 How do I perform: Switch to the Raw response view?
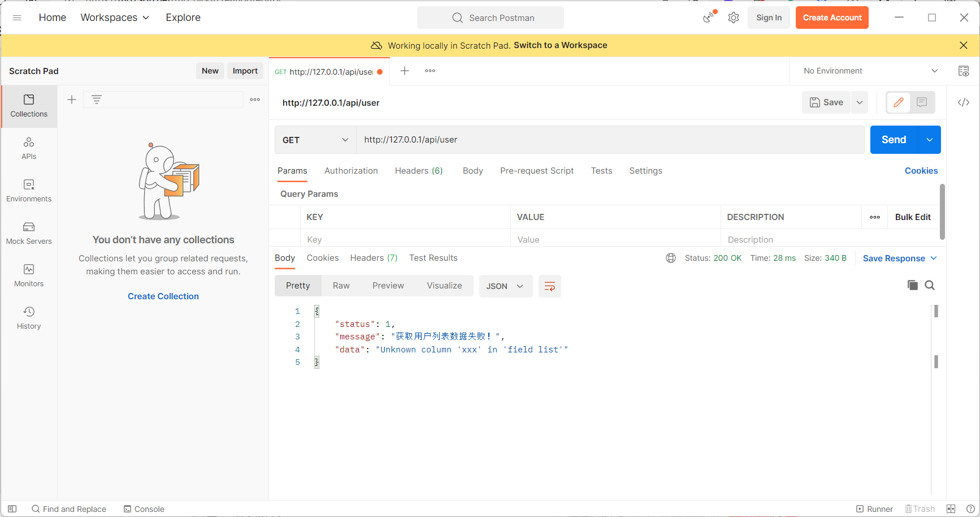(x=341, y=286)
